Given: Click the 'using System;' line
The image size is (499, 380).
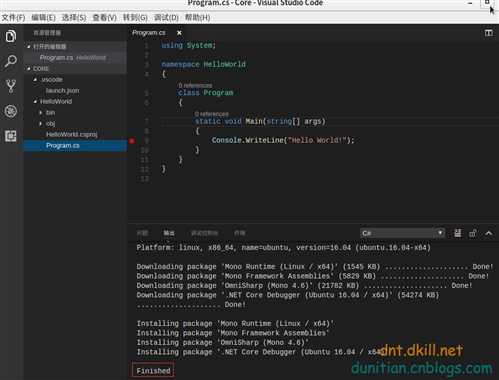Looking at the screenshot, I should pos(188,45).
